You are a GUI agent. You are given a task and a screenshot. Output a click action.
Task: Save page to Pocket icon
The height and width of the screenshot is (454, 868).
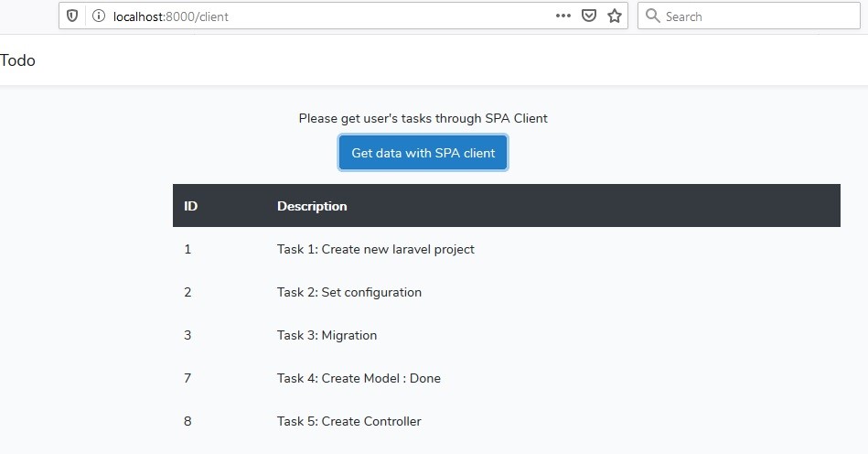click(x=589, y=16)
